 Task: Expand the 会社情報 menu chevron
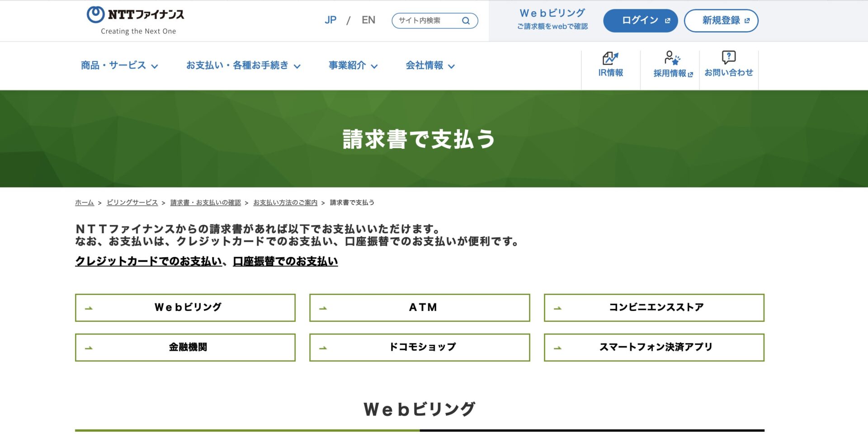[451, 66]
